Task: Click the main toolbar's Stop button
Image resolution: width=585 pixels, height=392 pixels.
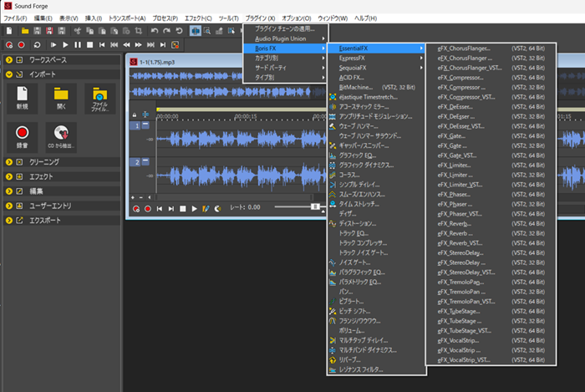Action: coord(89,45)
